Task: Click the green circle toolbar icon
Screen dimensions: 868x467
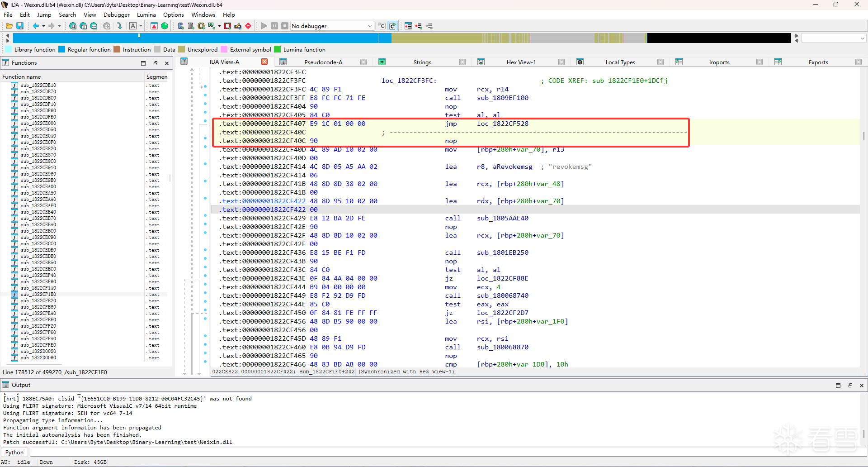Action: coord(165,26)
